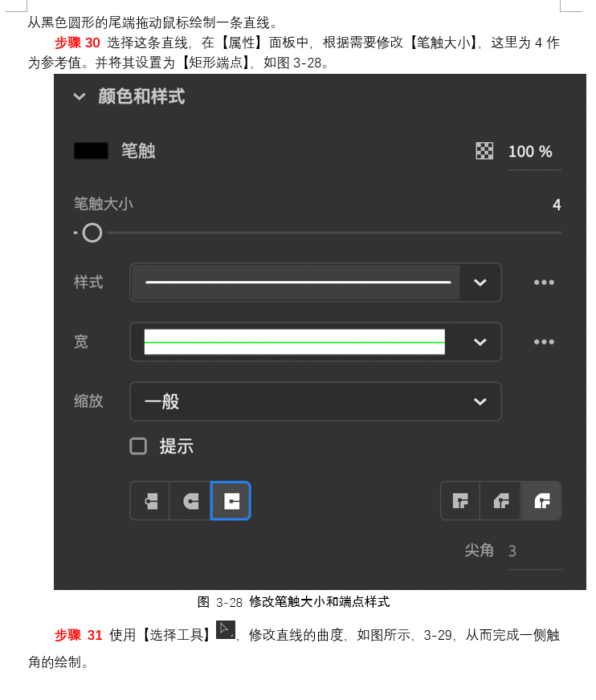Click the checkerboard alpha icon beside 100 %
The image size is (596, 700).
click(484, 152)
